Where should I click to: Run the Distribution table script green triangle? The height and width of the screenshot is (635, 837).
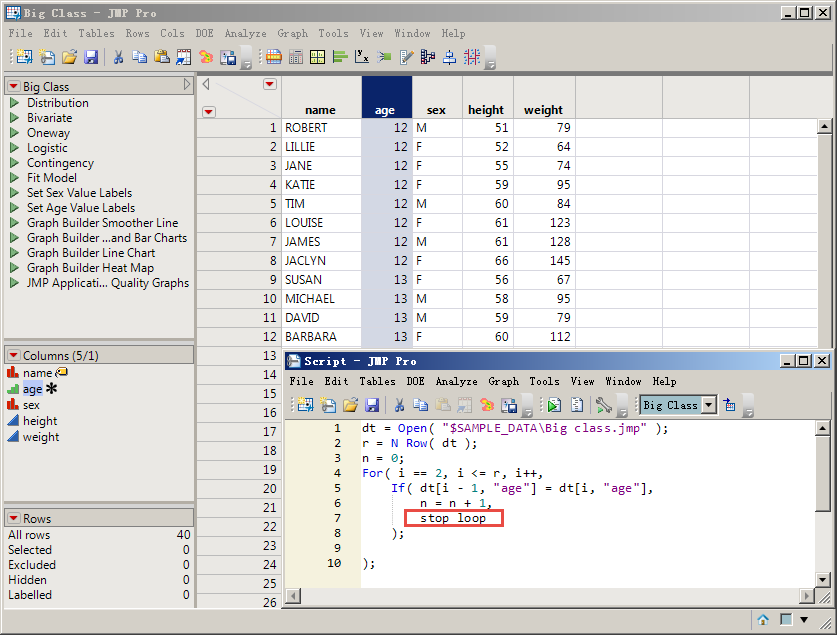pyautogui.click(x=15, y=103)
